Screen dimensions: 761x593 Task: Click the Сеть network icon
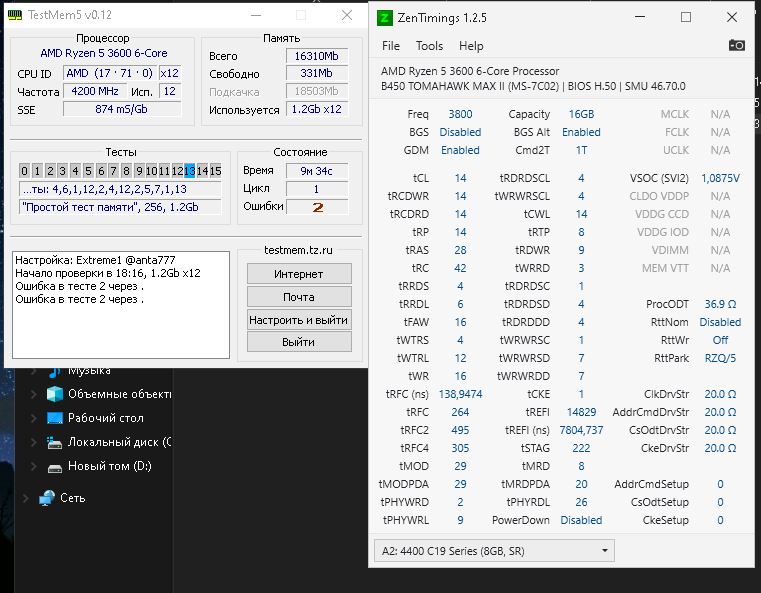(47, 498)
